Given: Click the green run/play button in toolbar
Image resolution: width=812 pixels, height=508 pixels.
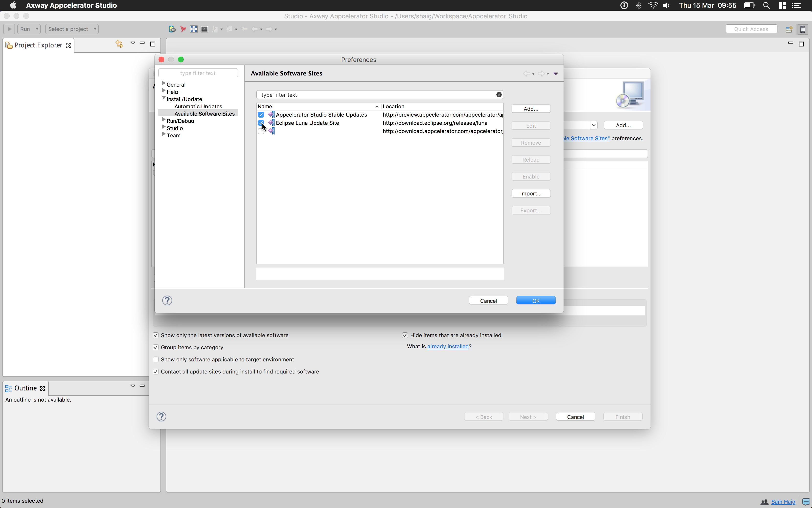Looking at the screenshot, I should coord(9,29).
